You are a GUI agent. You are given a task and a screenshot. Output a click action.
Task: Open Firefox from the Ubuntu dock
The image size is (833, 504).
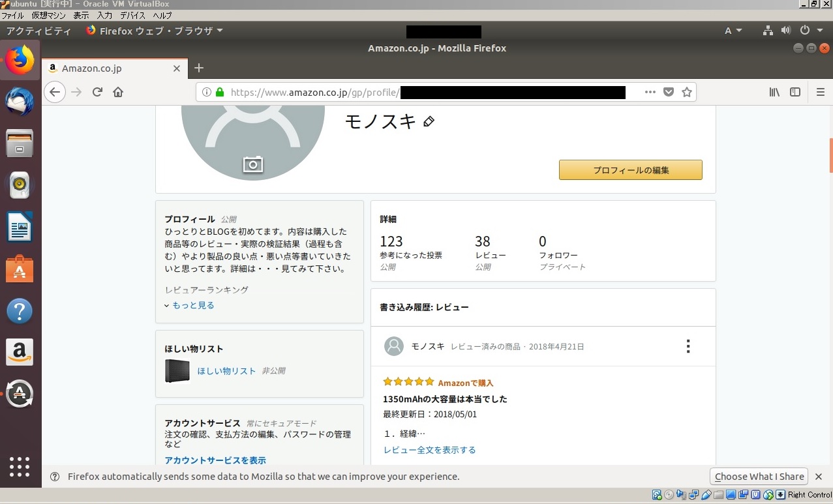[20, 61]
